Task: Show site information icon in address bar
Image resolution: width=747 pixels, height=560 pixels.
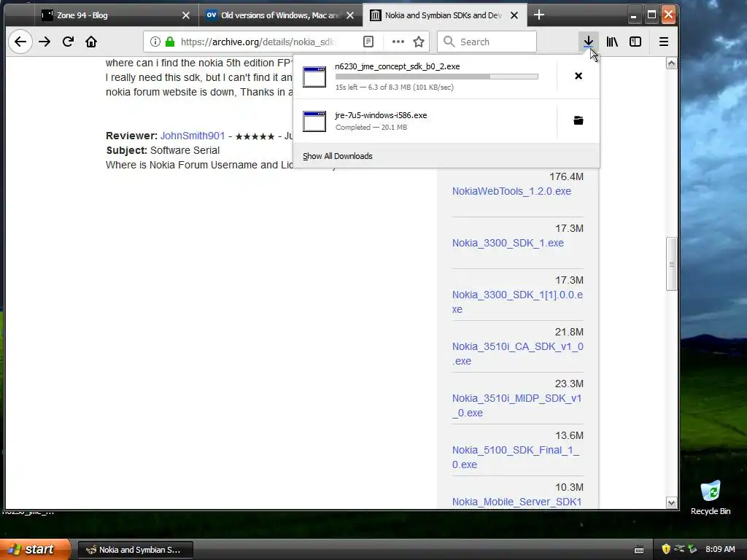Action: pyautogui.click(x=155, y=42)
